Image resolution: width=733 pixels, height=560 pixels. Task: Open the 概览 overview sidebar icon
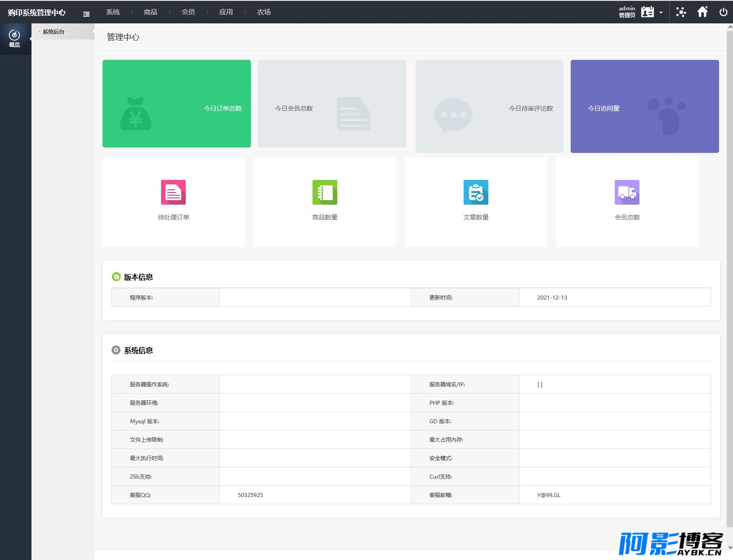(15, 39)
